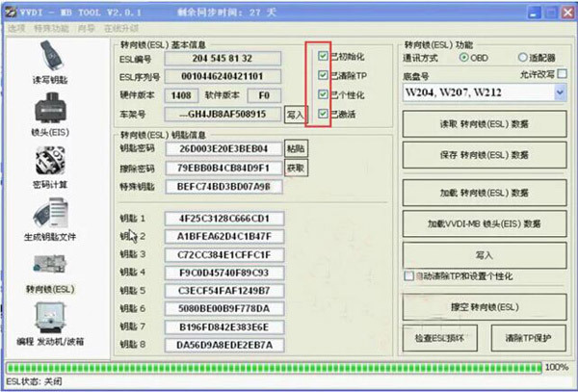Expand the chassis dropdown showing W204, W207, W212
This screenshot has width=578, height=392.
[x=561, y=92]
